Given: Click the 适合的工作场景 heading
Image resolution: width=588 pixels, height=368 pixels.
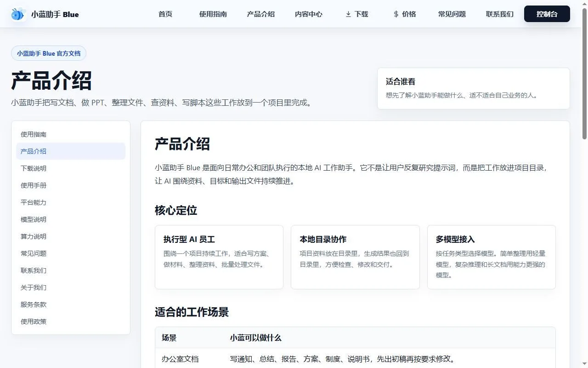Looking at the screenshot, I should 192,312.
